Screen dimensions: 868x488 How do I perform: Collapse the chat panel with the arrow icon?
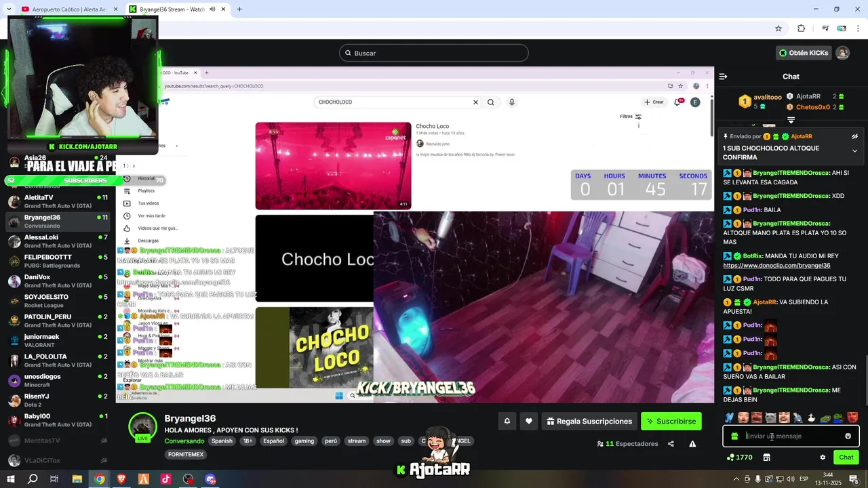tap(723, 77)
